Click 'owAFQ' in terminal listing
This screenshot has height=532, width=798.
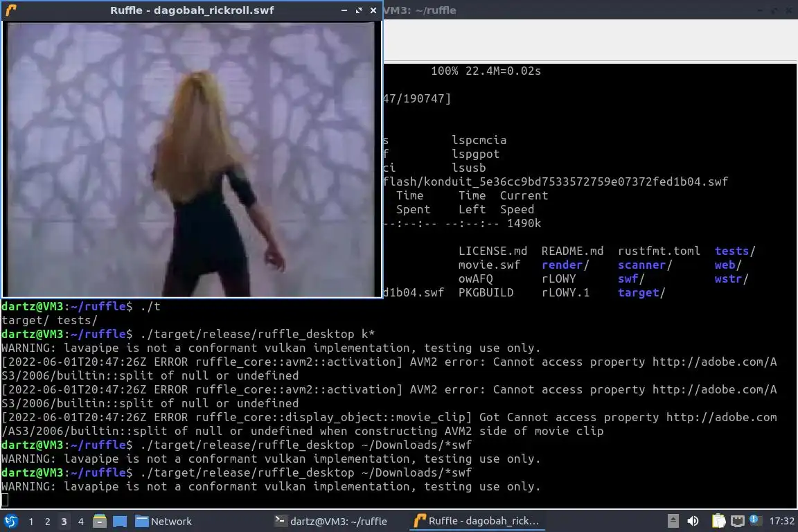[x=475, y=278]
